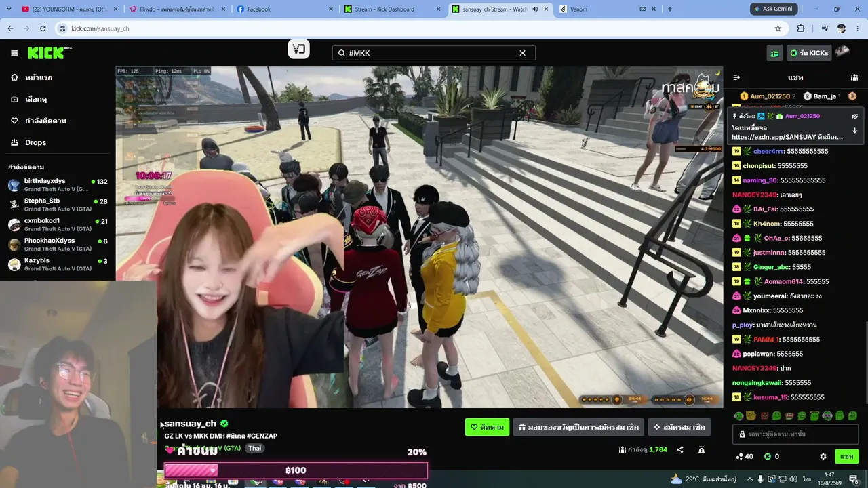Image resolution: width=868 pixels, height=488 pixels.
Task: Reload the page
Action: click(43, 28)
